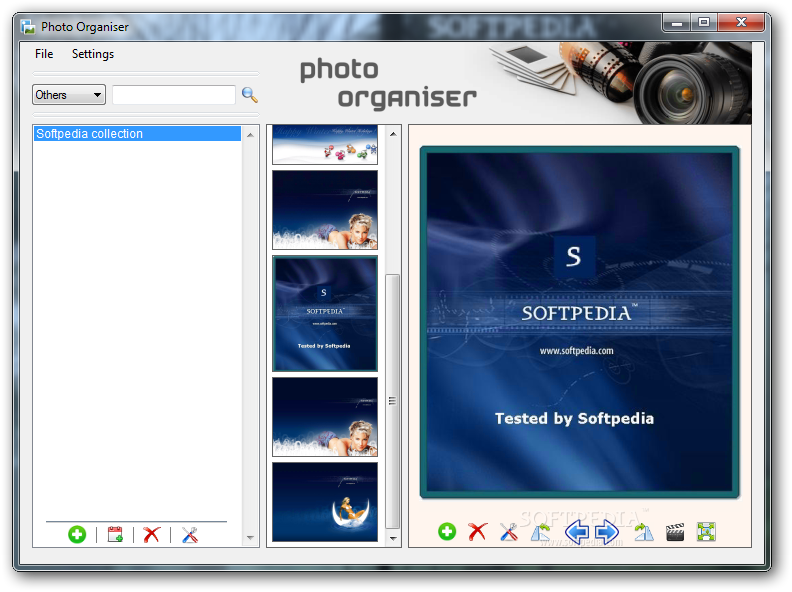Screen dimensions: 792x592
Task: Delete selected collection with red X
Action: coord(152,534)
